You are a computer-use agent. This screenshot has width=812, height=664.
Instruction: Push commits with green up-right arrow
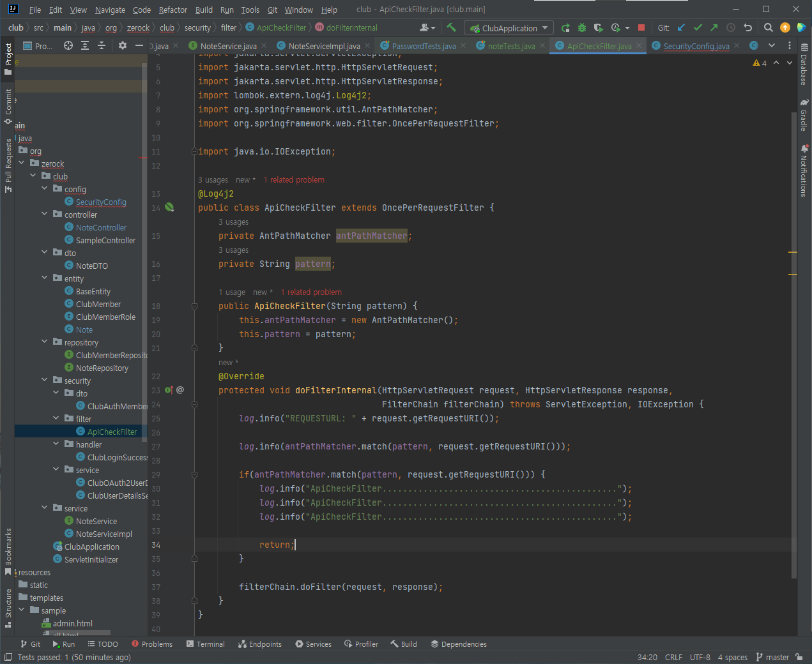pyautogui.click(x=714, y=27)
